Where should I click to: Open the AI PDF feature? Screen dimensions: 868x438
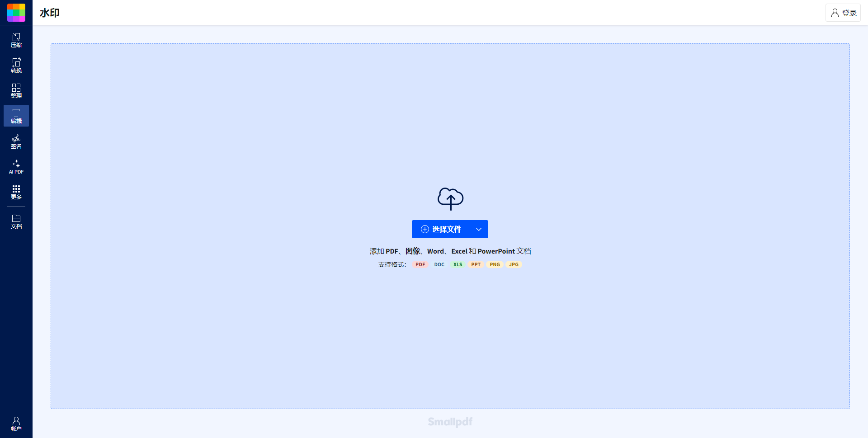coord(16,167)
